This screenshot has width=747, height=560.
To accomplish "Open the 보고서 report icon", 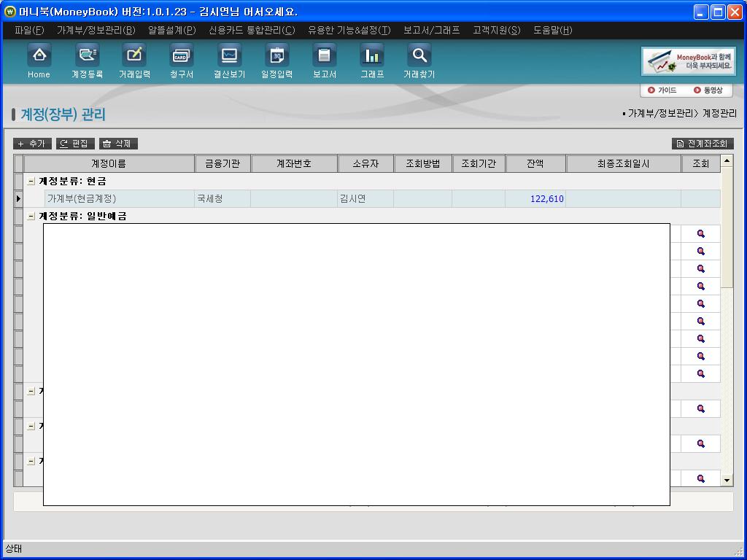I will [x=324, y=55].
